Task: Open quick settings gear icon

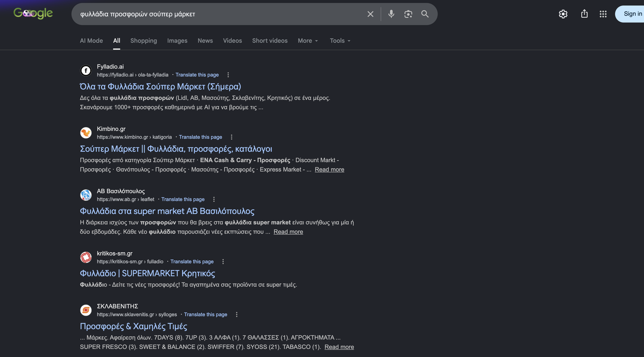Action: (x=563, y=14)
